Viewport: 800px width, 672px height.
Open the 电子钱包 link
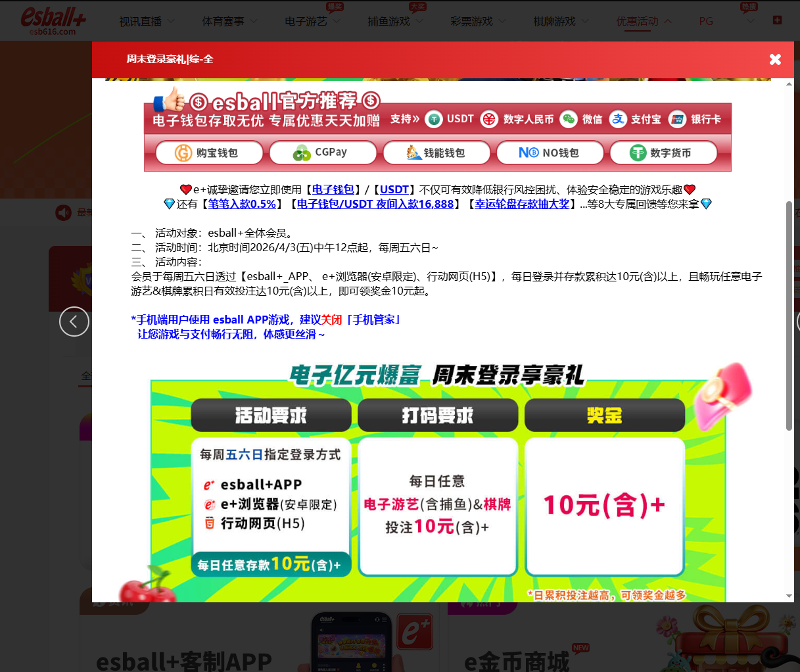pyautogui.click(x=333, y=189)
